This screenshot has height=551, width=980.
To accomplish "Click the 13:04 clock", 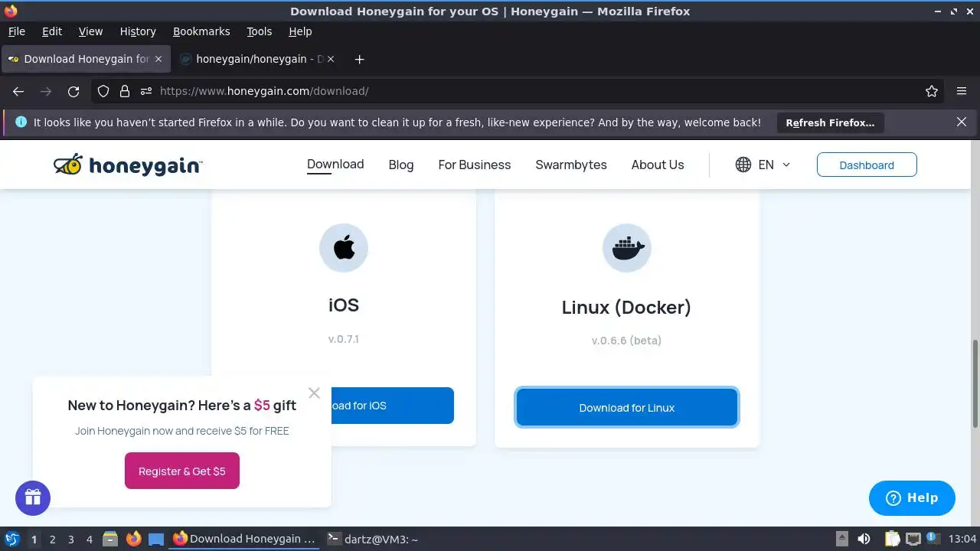I will click(962, 539).
